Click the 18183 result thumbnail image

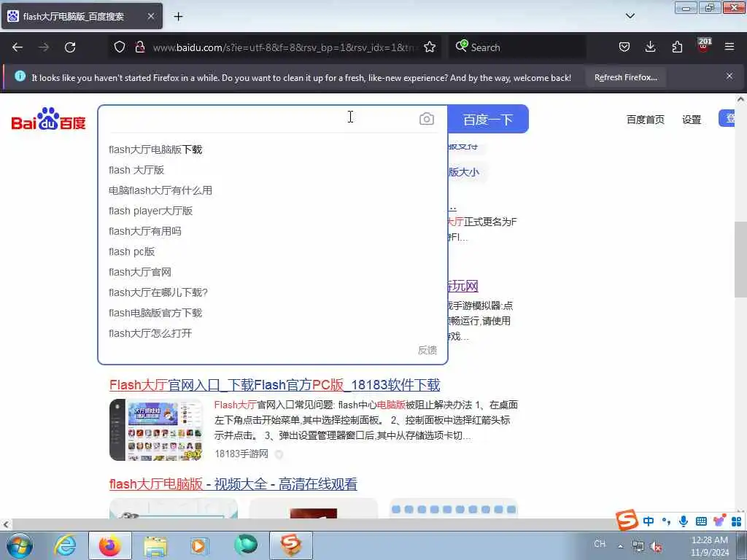[157, 430]
